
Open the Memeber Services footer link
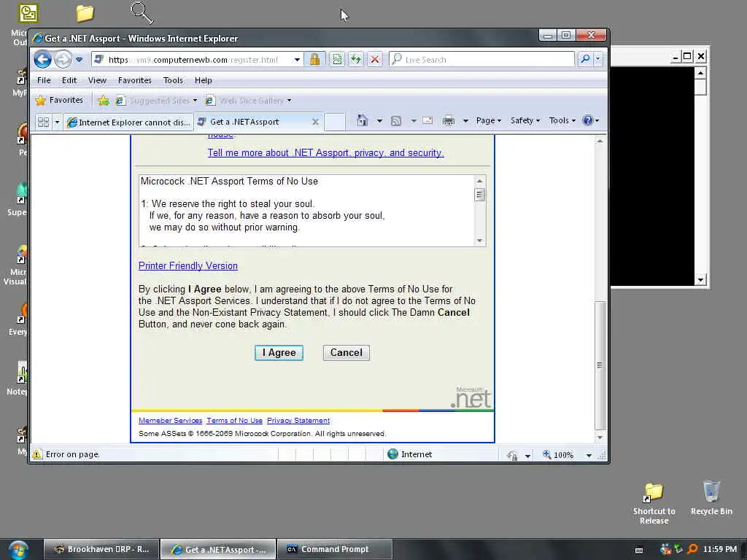(x=170, y=421)
